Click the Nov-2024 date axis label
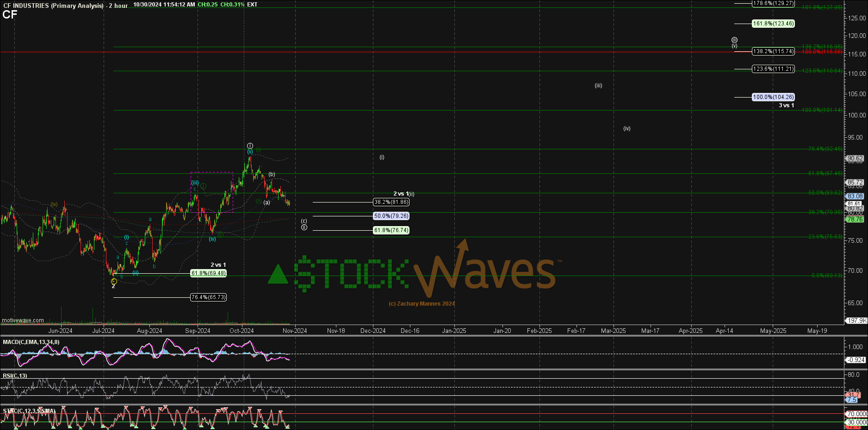The height and width of the screenshot is (430, 868). [295, 331]
